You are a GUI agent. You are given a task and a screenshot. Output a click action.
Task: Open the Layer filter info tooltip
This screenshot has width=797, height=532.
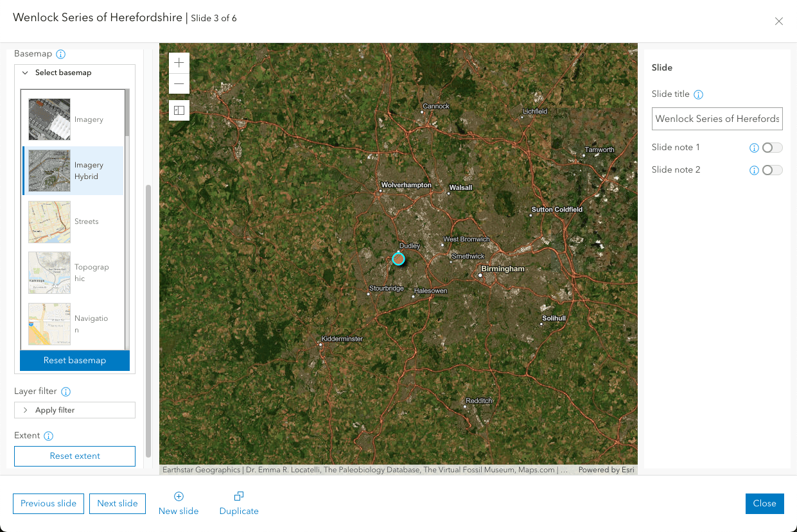click(x=67, y=391)
